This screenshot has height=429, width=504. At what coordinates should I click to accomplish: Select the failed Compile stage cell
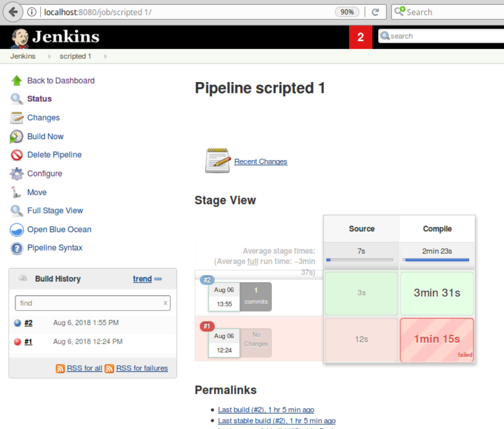[437, 340]
